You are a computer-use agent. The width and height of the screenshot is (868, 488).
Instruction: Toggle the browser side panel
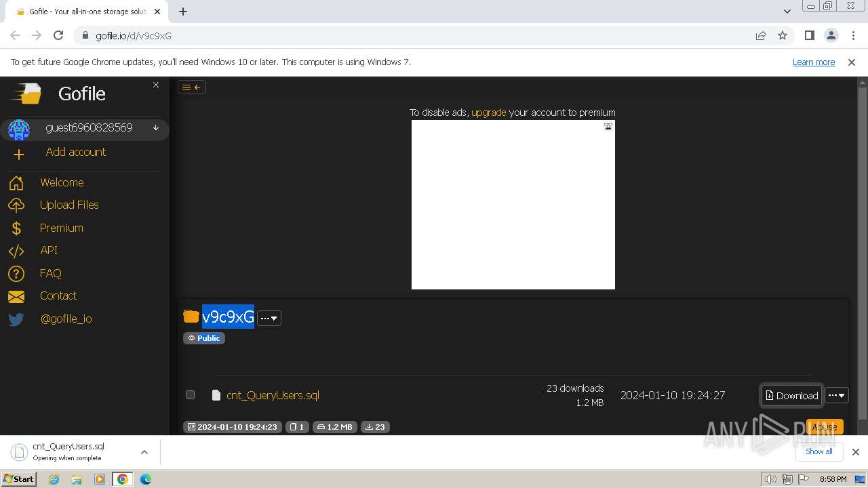point(809,35)
